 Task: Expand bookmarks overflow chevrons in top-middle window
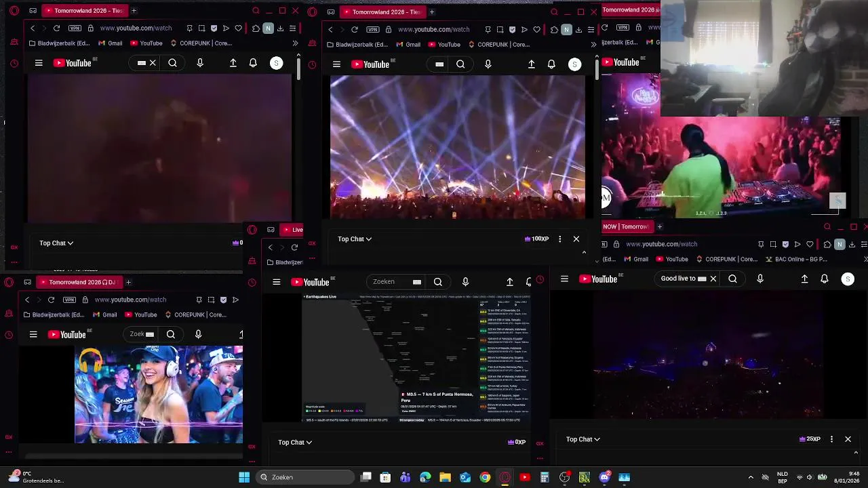point(593,45)
